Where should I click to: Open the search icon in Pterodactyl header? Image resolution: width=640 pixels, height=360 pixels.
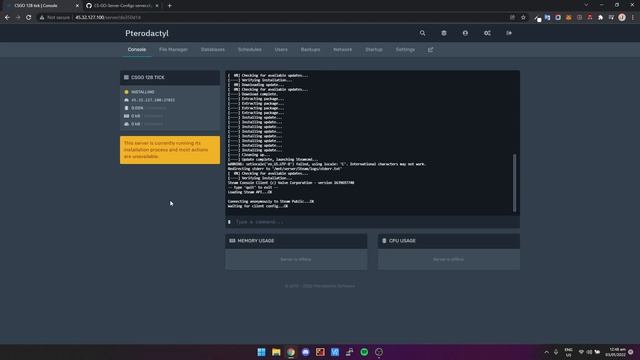(x=422, y=33)
